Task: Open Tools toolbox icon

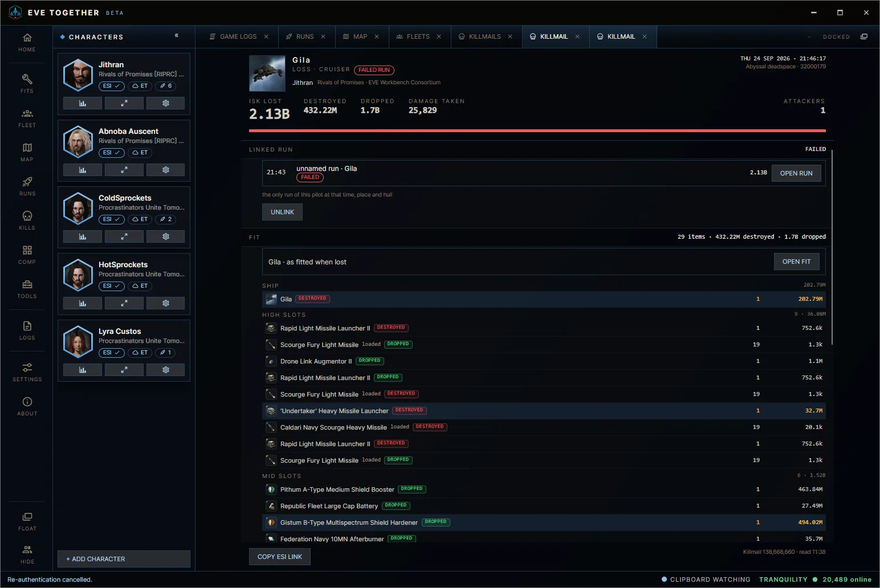Action: pos(27,289)
